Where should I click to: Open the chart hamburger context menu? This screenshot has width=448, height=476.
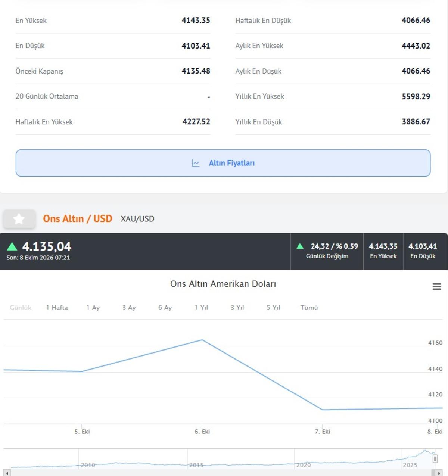[437, 287]
